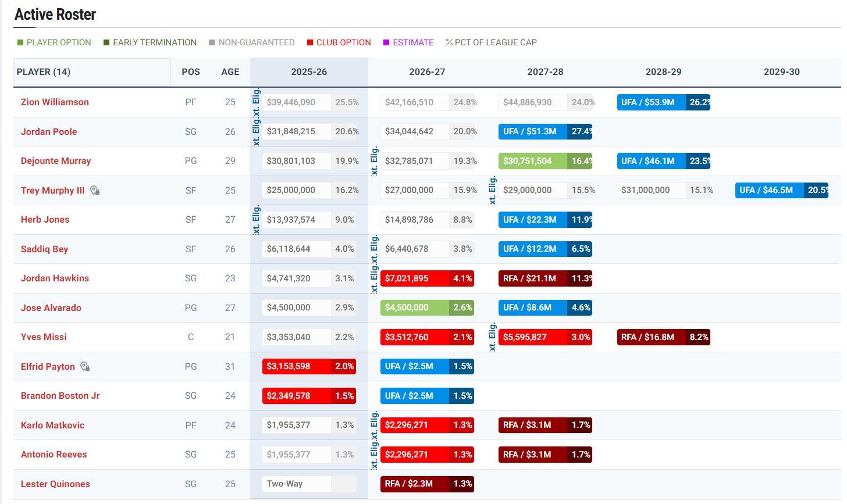Sort the table by the 2025-26 column header
The image size is (847, 504).
click(x=308, y=72)
